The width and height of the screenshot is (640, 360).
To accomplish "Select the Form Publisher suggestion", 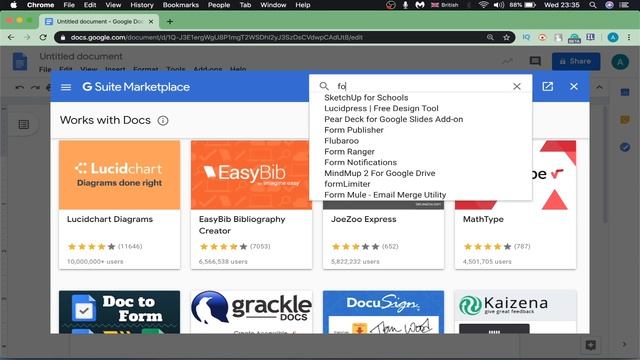I will 354,130.
